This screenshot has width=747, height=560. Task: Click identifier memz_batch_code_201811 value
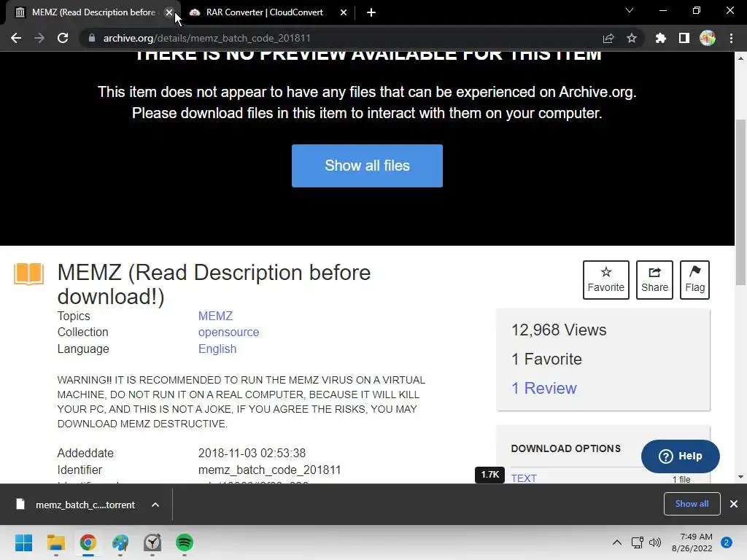(x=270, y=470)
